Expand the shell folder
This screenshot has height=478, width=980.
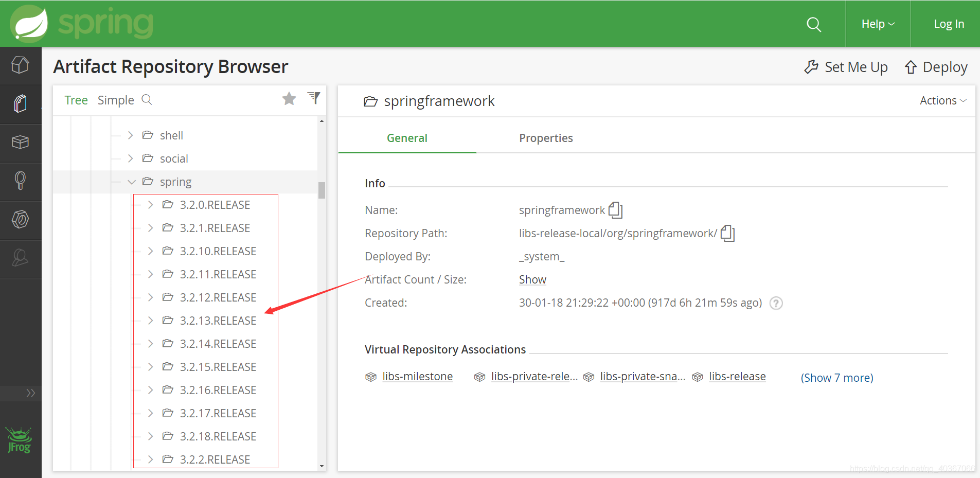pyautogui.click(x=131, y=135)
